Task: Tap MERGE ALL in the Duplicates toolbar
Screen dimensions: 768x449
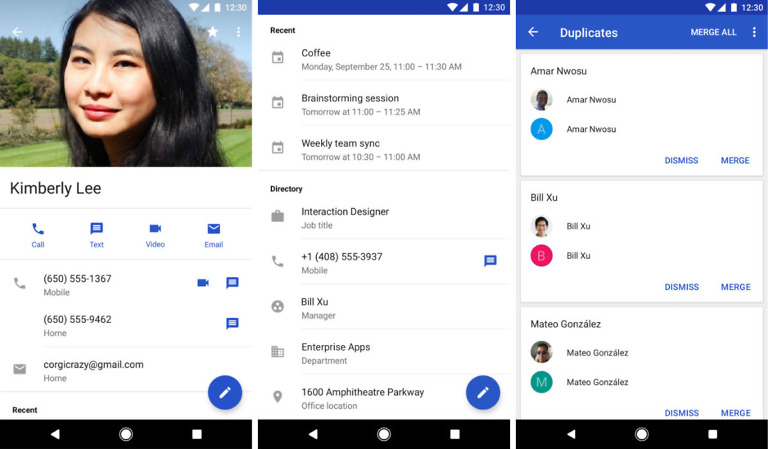Action: point(713,32)
